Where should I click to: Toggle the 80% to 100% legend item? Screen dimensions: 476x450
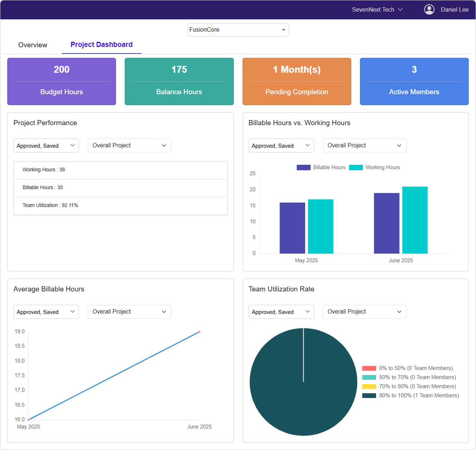click(369, 395)
